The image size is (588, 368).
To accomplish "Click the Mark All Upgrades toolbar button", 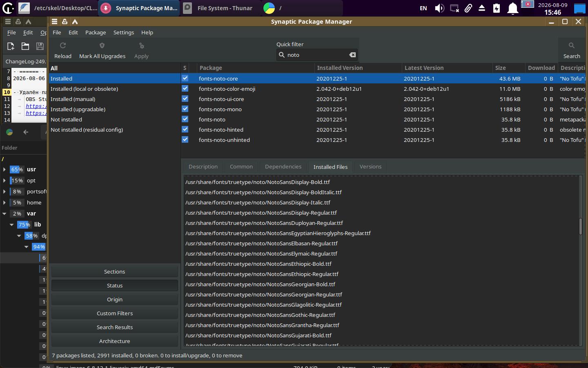I will [x=102, y=51].
